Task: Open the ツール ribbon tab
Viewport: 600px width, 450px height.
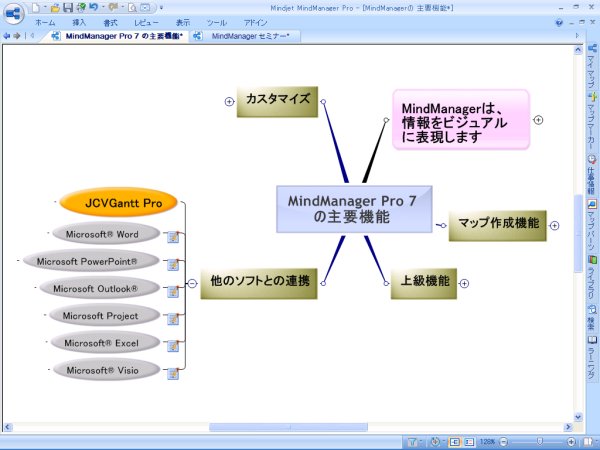Action: tap(217, 23)
